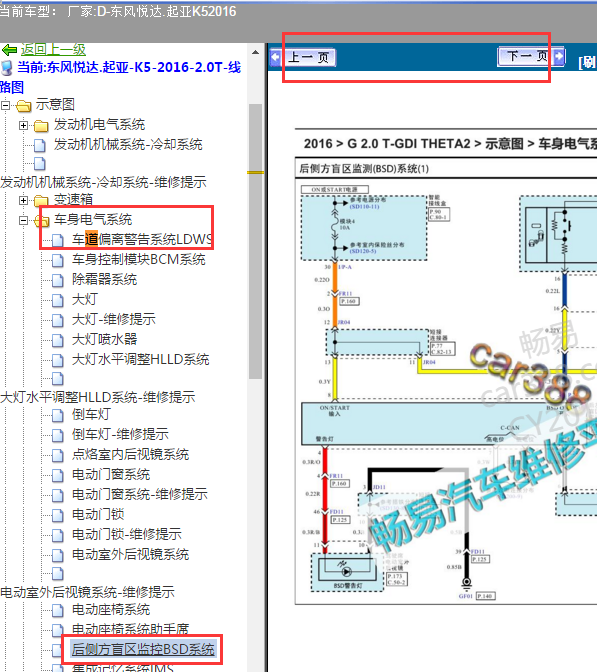Image resolution: width=597 pixels, height=672 pixels.
Task: Select the 车身电气系统 folder label
Action: coord(93,219)
